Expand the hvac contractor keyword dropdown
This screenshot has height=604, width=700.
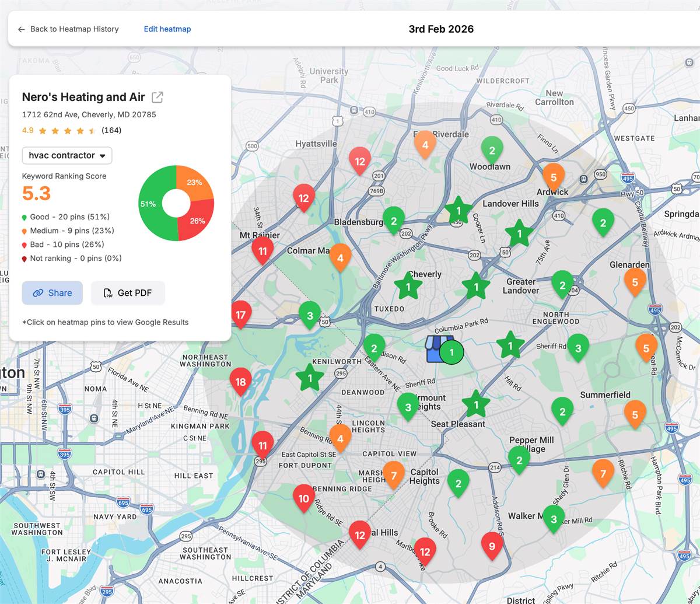click(67, 155)
